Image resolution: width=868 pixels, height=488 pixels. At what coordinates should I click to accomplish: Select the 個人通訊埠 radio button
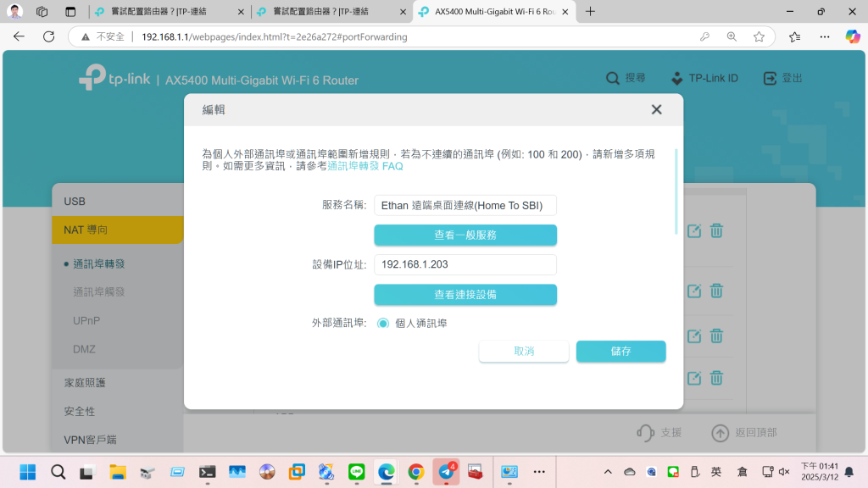(383, 323)
